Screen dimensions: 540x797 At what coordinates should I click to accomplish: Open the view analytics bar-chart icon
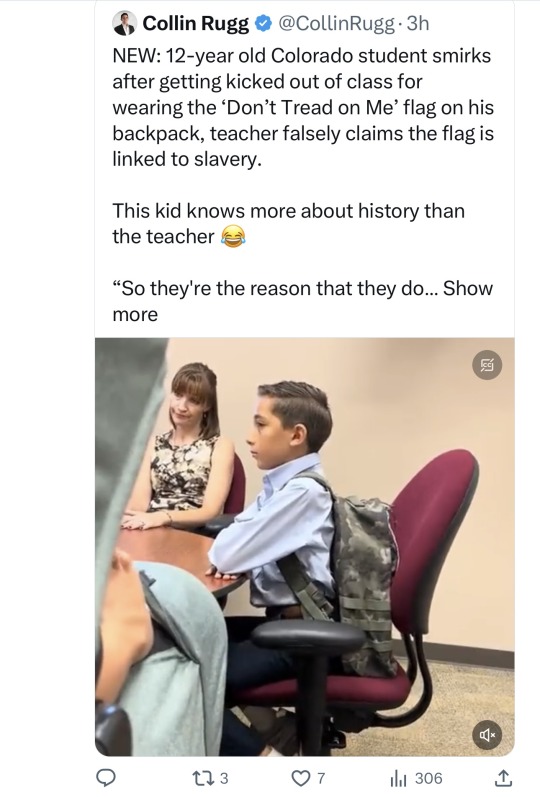(397, 778)
